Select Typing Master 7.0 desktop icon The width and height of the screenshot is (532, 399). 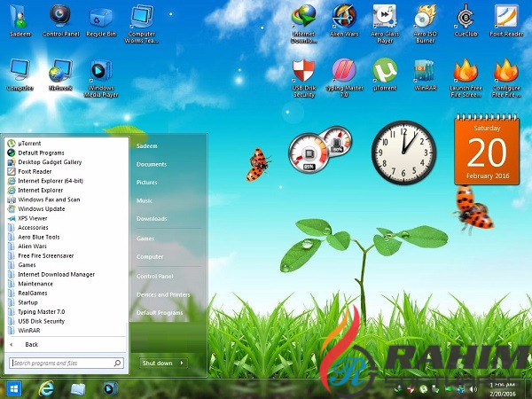tap(343, 73)
